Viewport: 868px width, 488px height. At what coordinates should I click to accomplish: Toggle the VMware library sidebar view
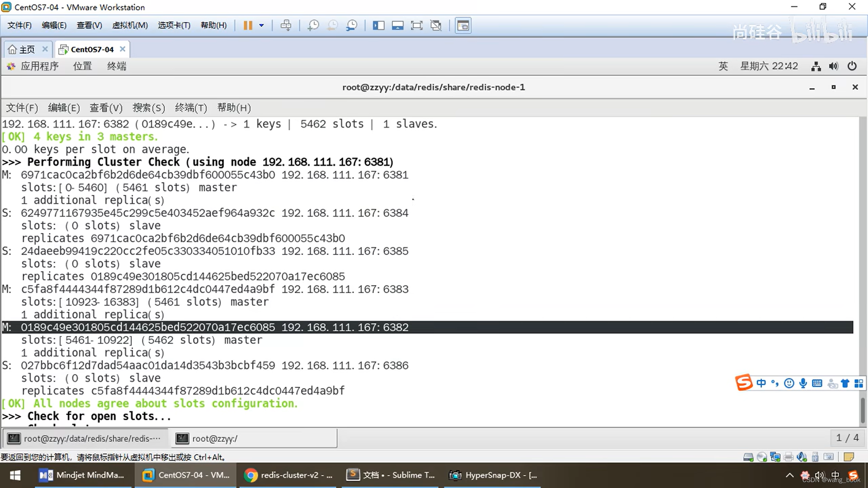(378, 25)
